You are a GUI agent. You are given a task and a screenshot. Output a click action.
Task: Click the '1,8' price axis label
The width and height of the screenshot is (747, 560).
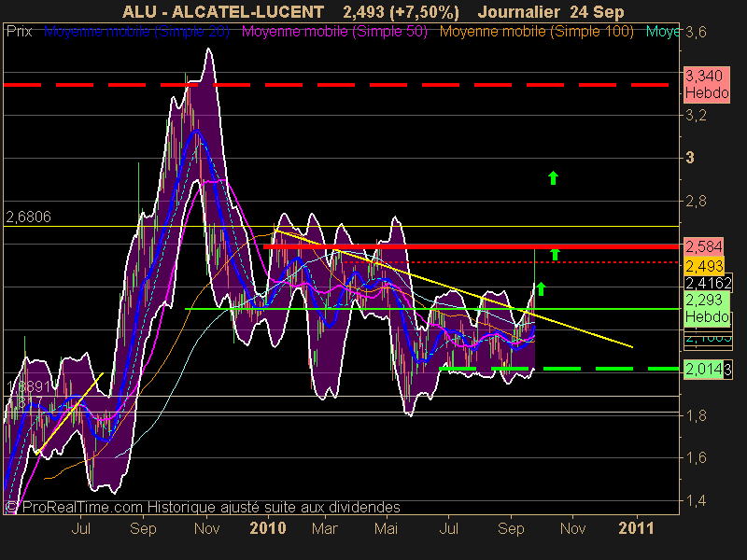[695, 415]
